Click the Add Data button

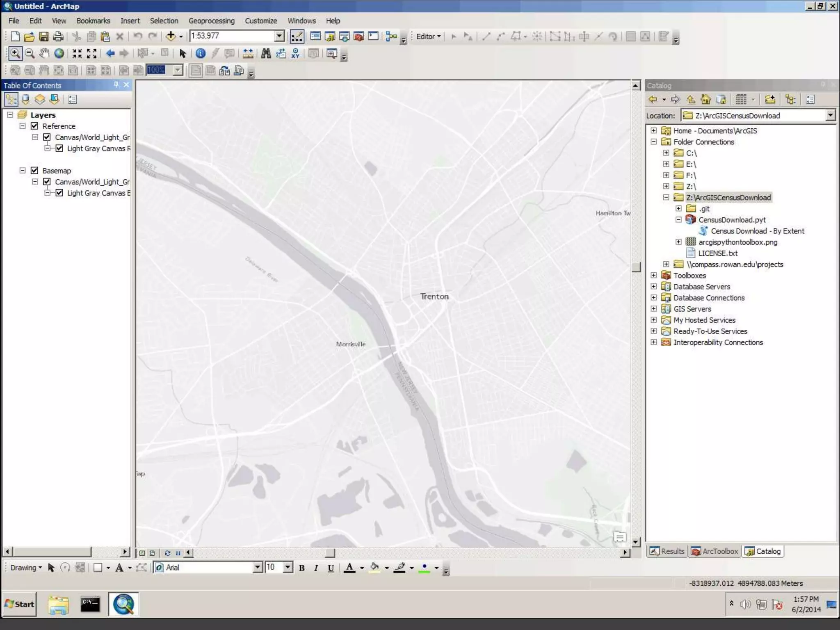pyautogui.click(x=171, y=36)
